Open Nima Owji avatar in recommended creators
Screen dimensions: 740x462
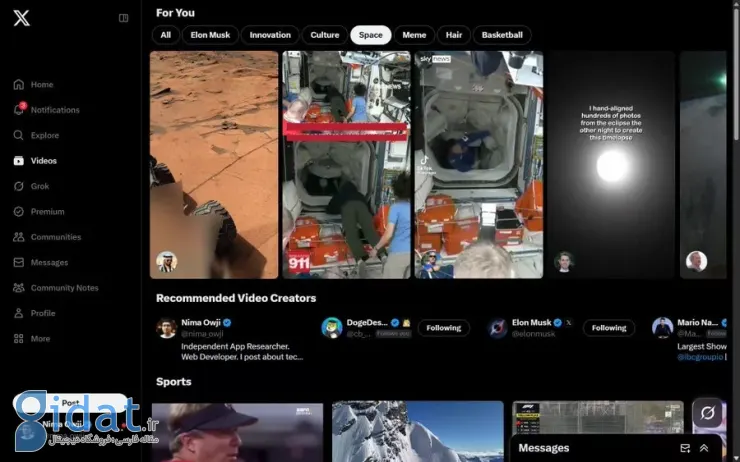(x=166, y=328)
